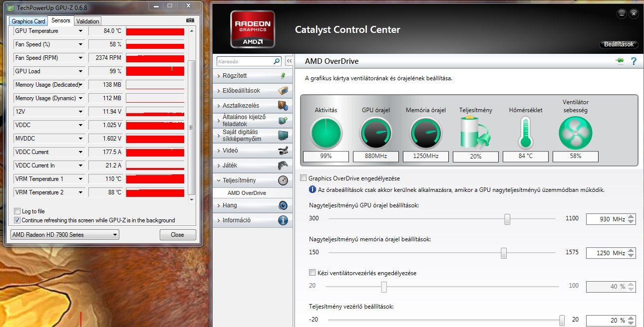Click the search magnifier icon in Keresés
This screenshot has width=644, height=327.
(277, 61)
